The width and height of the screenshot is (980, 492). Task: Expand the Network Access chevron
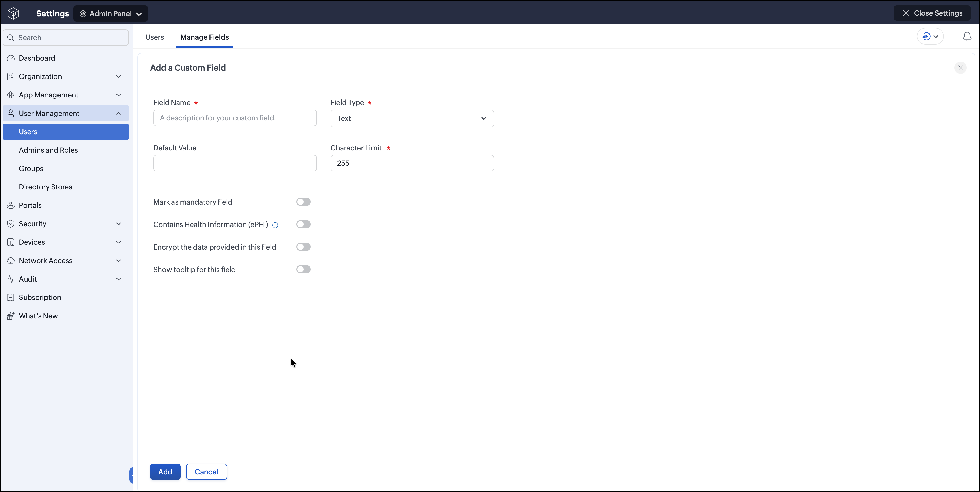(x=119, y=261)
